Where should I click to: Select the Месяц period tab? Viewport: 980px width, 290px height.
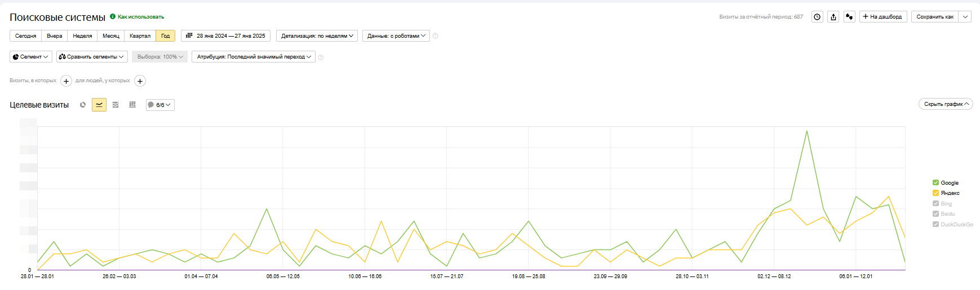(110, 36)
